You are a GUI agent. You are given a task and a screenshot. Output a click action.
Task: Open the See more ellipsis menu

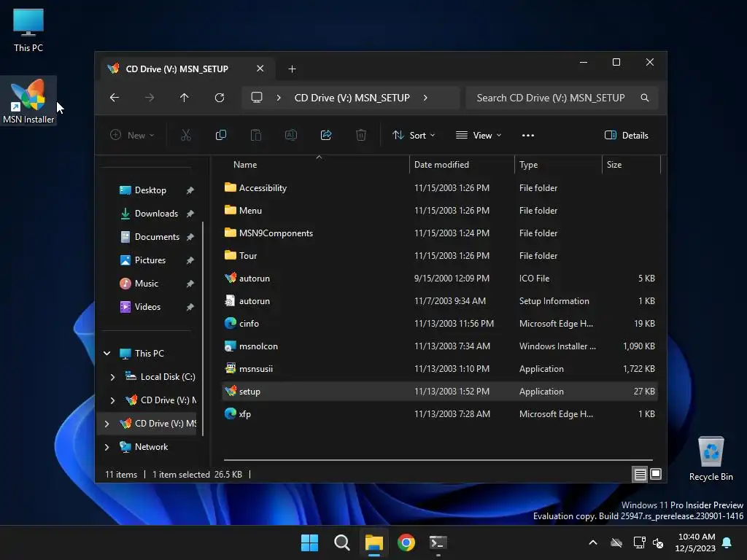click(x=528, y=135)
